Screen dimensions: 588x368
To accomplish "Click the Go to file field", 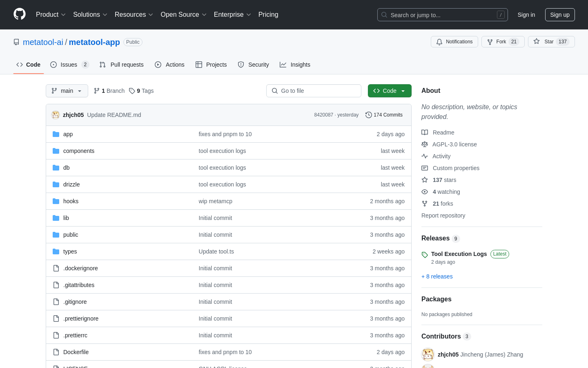I will [314, 91].
